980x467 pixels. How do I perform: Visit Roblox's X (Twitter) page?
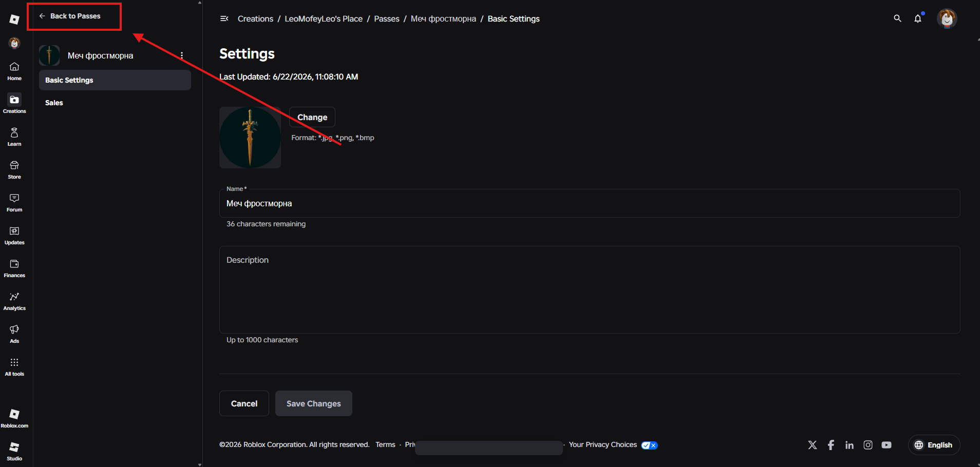coord(813,445)
